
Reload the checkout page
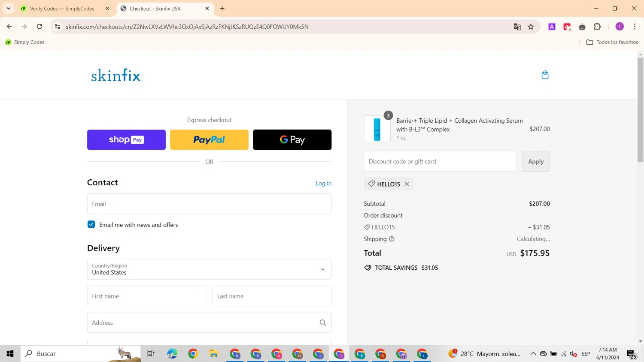tap(39, 27)
